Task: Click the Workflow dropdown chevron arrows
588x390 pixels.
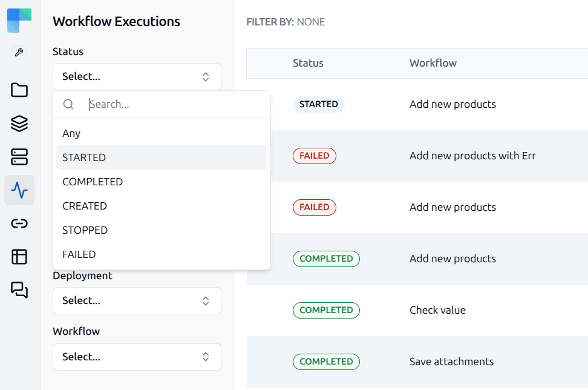Action: 206,357
